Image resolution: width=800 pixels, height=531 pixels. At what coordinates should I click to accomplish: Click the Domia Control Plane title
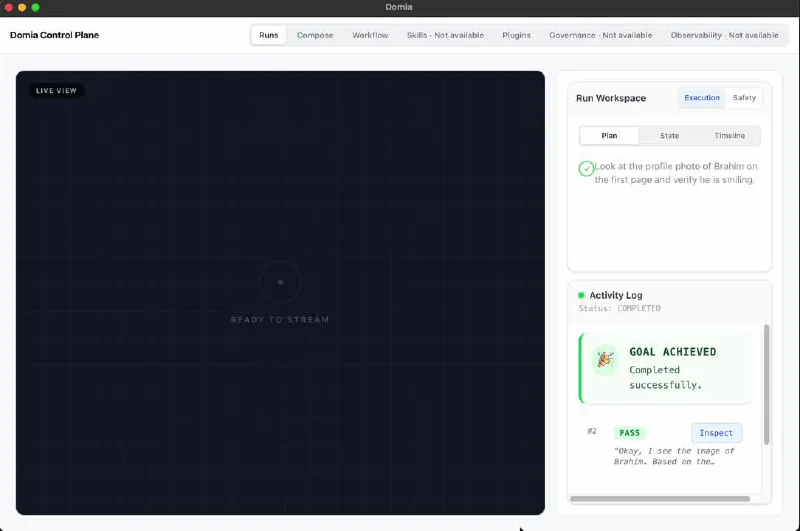[55, 35]
